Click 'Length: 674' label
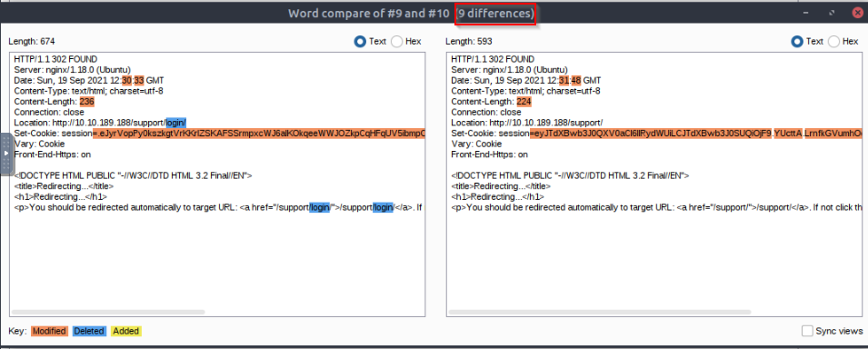The image size is (868, 349). pyautogui.click(x=32, y=42)
